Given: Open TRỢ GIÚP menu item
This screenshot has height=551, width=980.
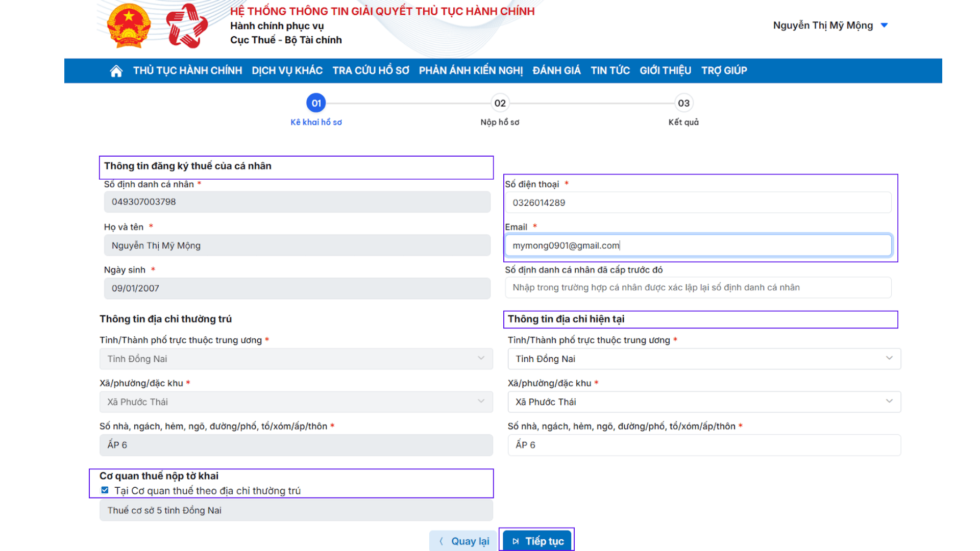Looking at the screenshot, I should pos(724,71).
